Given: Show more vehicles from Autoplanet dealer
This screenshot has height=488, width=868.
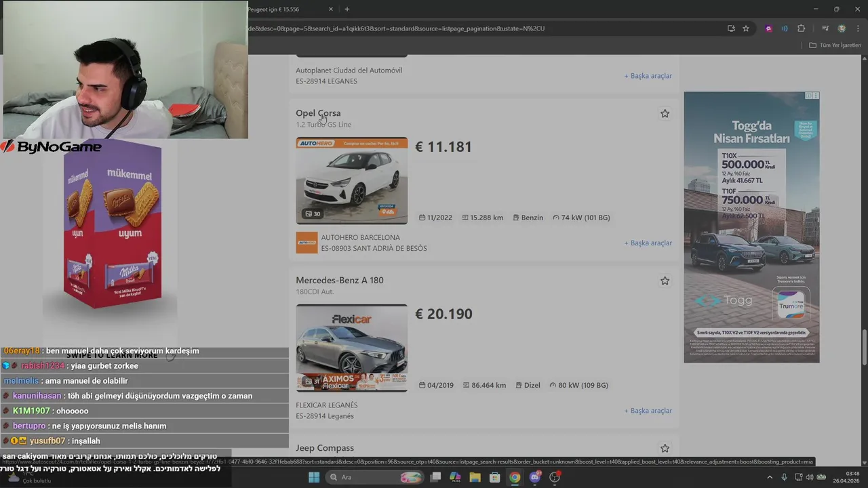Looking at the screenshot, I should (x=648, y=76).
